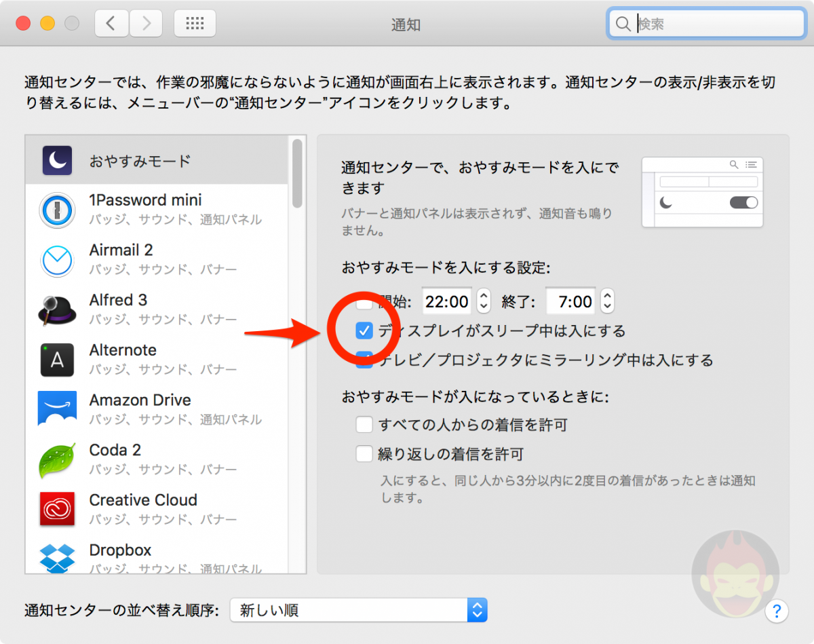Select the Airmail 2 icon
Screen dimensions: 814x644
tap(57, 260)
